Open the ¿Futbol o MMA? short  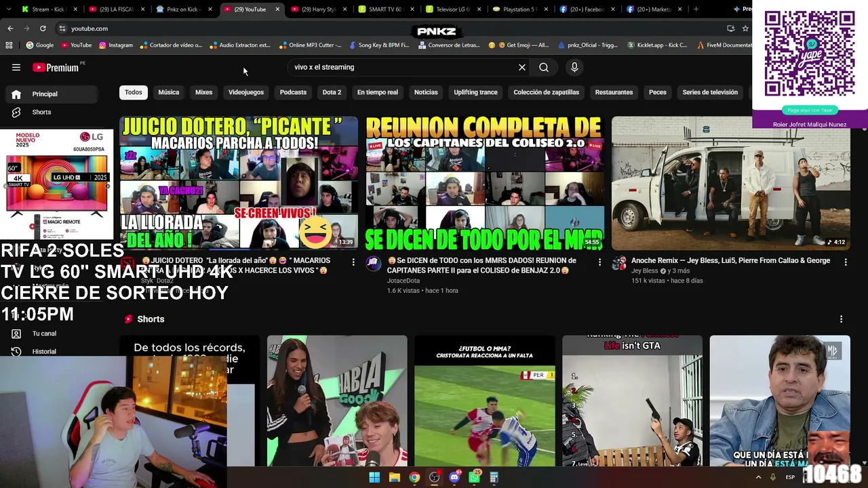[485, 401]
